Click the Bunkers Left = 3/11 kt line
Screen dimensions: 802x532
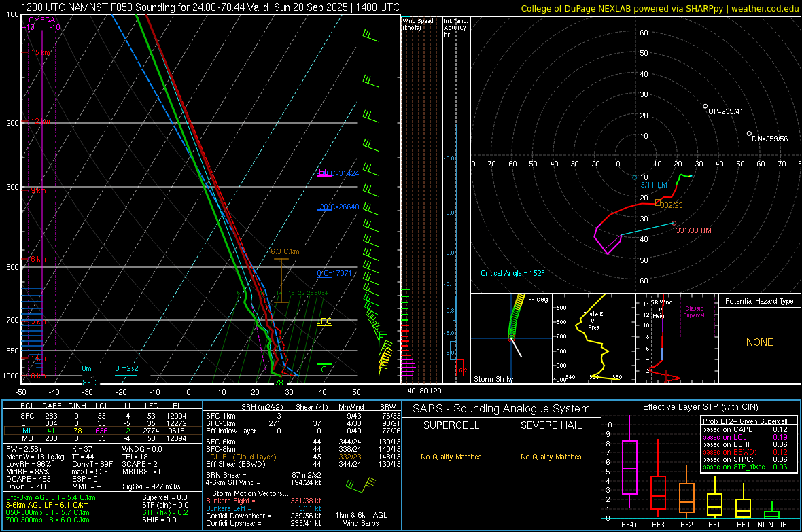pos(264,508)
